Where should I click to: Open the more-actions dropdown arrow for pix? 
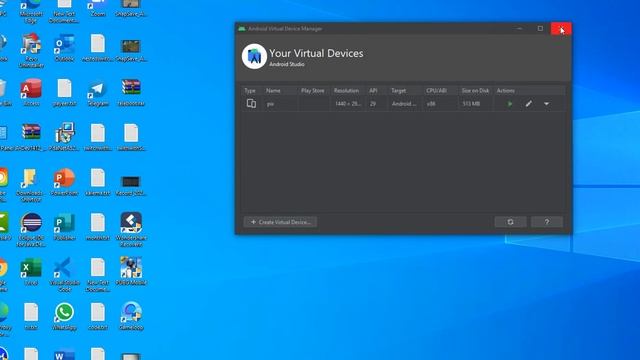[x=546, y=104]
